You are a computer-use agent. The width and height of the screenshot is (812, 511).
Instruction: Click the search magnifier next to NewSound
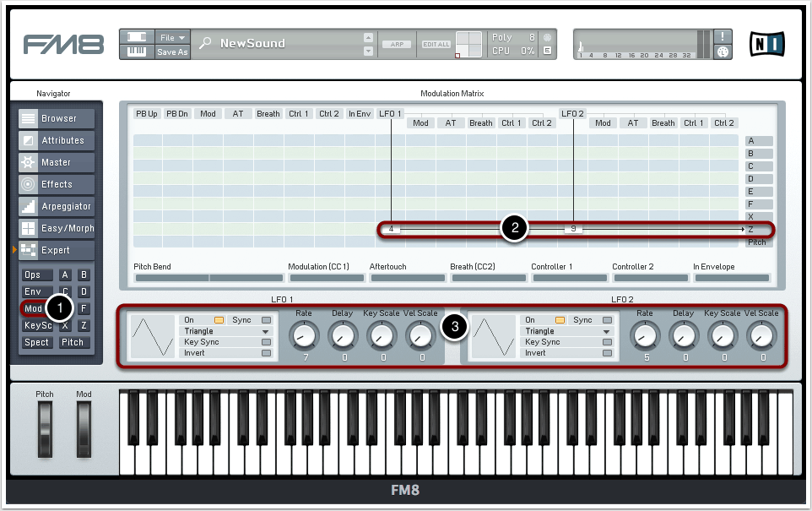point(205,44)
